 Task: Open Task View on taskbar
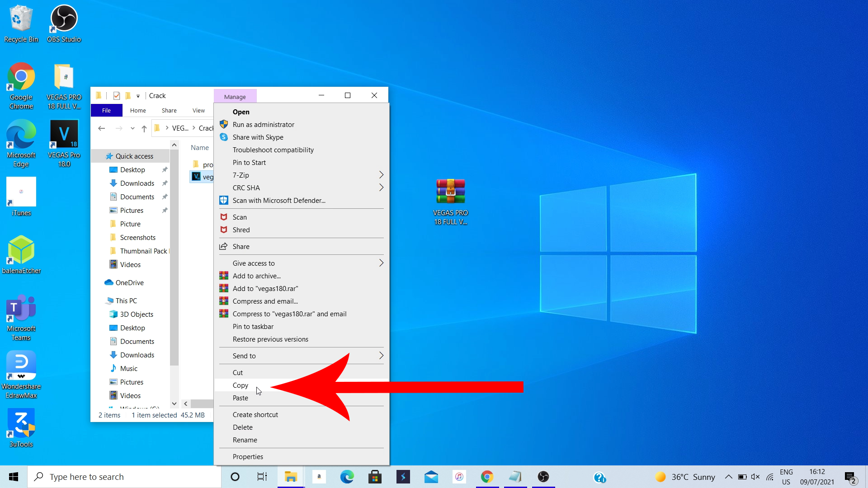(x=262, y=477)
